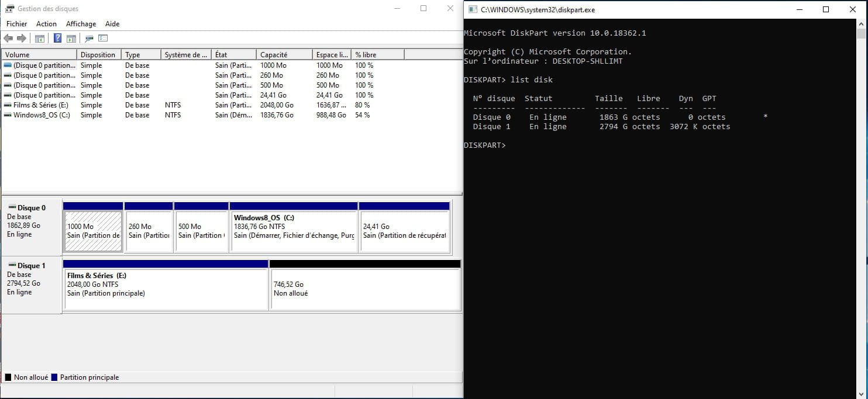868x399 pixels.
Task: Toggle the action pane toolbar icon
Action: point(71,39)
